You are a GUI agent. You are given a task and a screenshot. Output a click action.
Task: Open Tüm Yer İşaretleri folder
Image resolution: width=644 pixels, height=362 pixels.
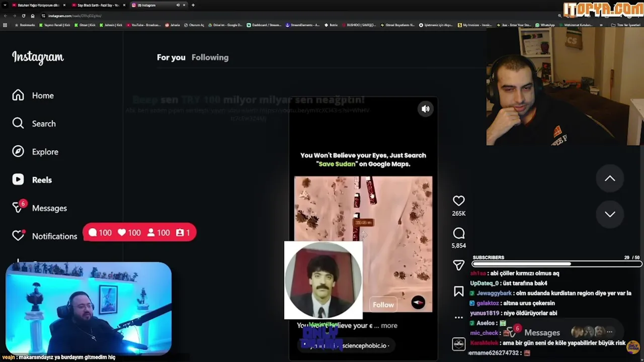click(x=626, y=25)
